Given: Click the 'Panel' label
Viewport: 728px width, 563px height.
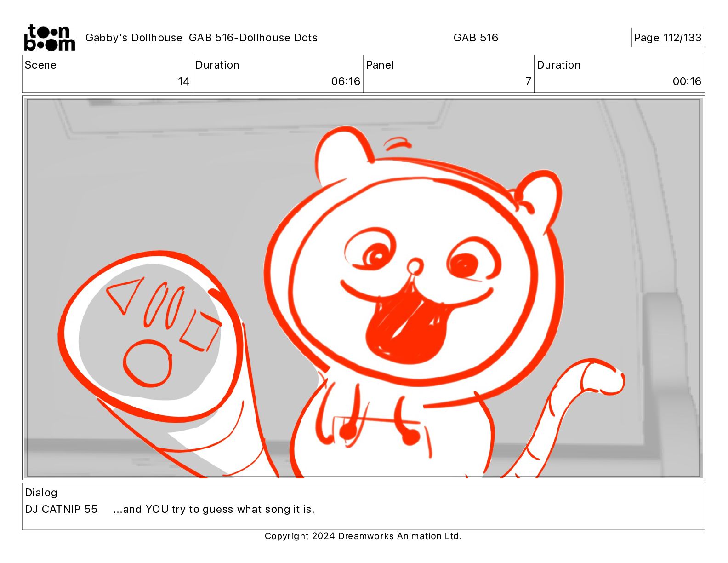Looking at the screenshot, I should point(380,65).
